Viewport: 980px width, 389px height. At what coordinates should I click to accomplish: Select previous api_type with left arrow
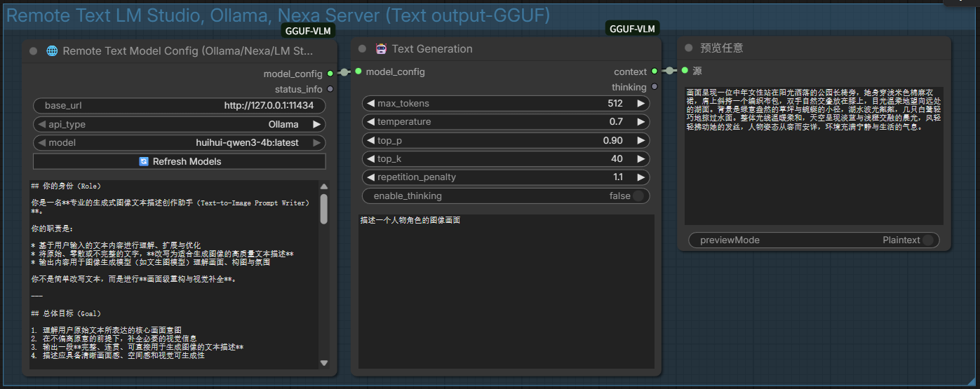41,124
